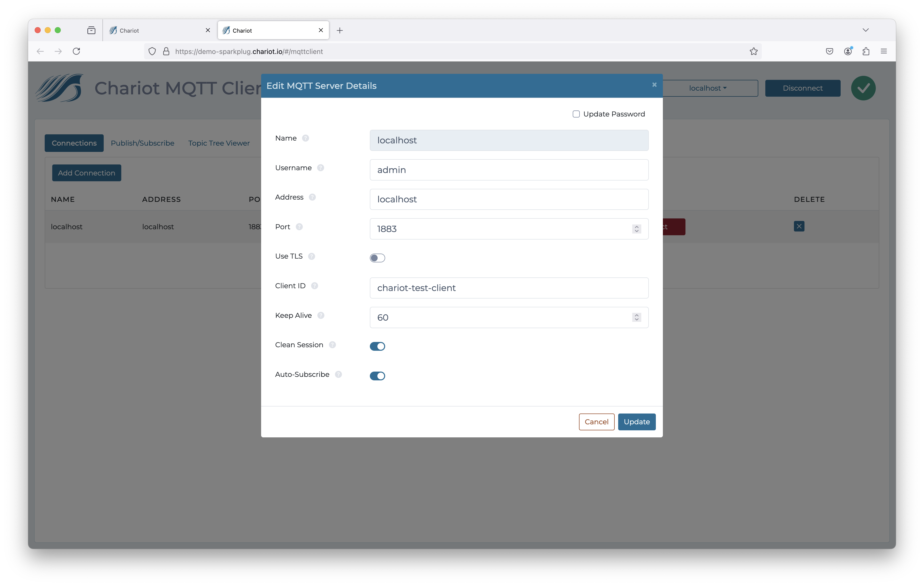
Task: Click the green connected checkmark icon
Action: 863,88
